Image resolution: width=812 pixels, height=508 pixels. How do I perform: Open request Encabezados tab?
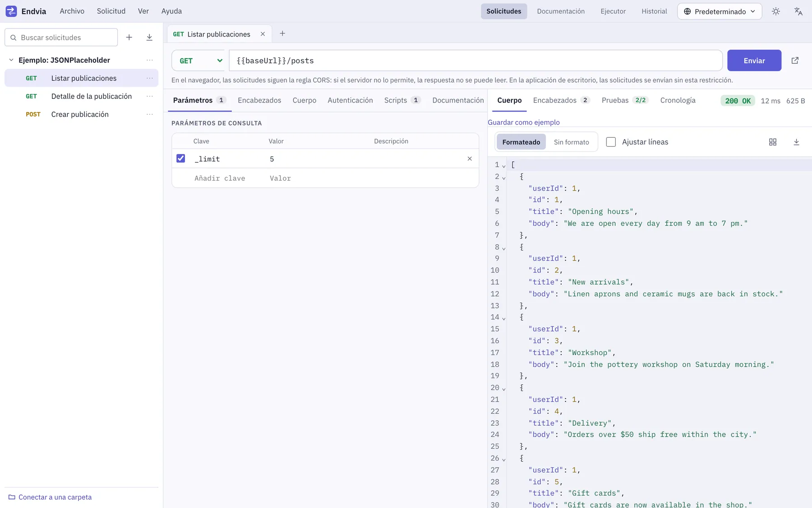tap(259, 100)
